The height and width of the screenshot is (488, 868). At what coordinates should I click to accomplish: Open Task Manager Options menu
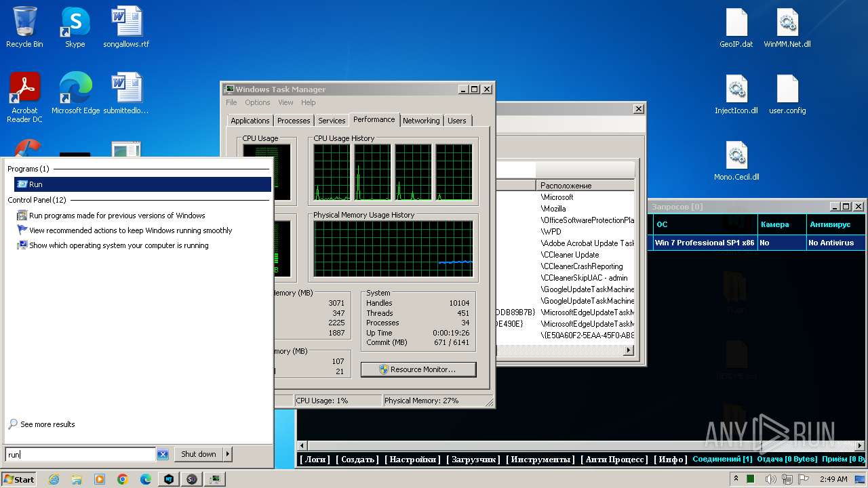pyautogui.click(x=258, y=102)
